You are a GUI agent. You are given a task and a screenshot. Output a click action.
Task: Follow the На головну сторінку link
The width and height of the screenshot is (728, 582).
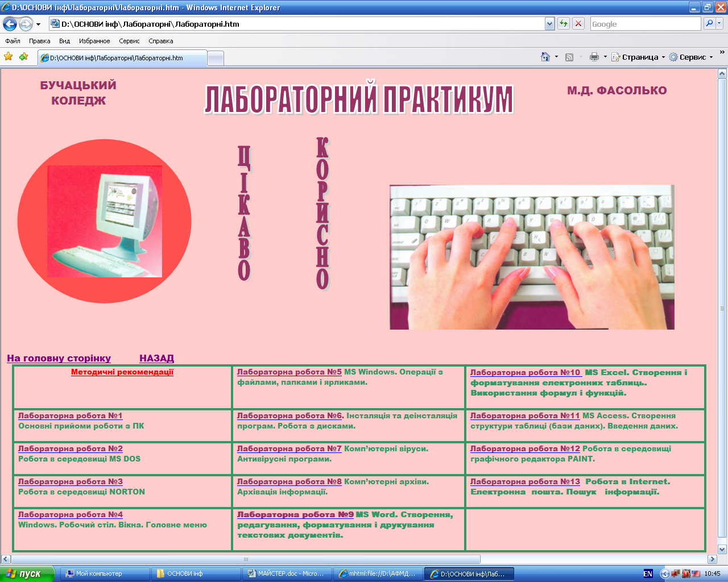pos(59,358)
